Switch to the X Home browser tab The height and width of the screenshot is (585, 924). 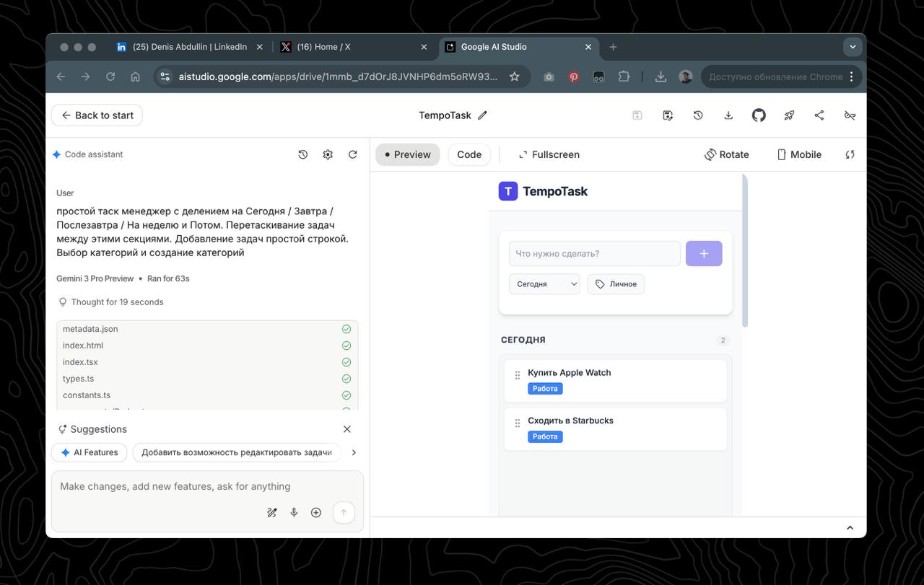click(323, 47)
